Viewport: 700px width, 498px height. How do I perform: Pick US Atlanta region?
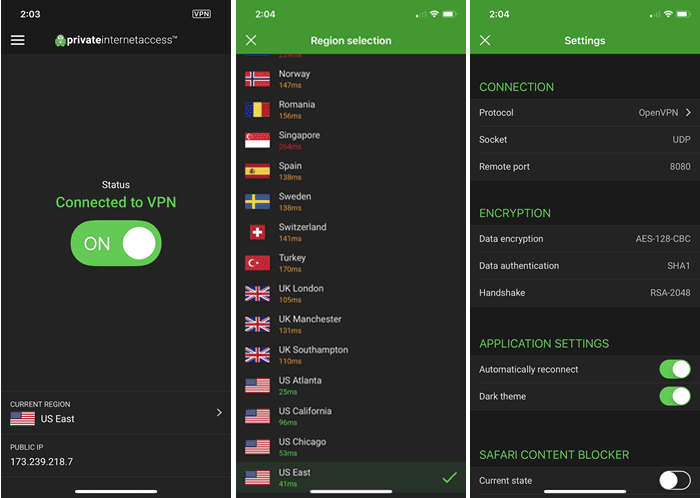click(351, 386)
